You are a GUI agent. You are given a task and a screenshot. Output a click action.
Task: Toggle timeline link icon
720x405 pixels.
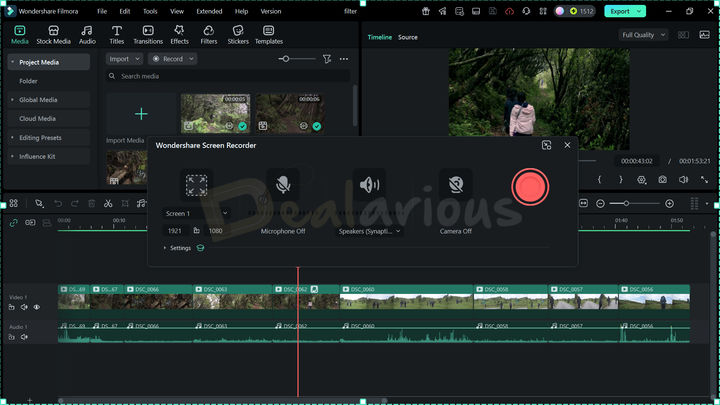13,223
